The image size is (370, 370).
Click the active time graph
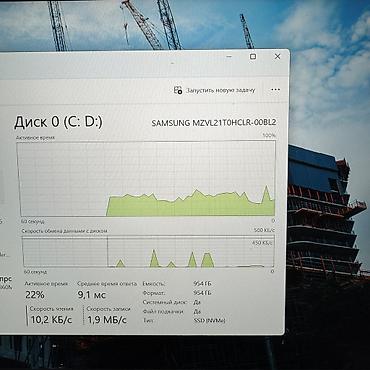146,178
